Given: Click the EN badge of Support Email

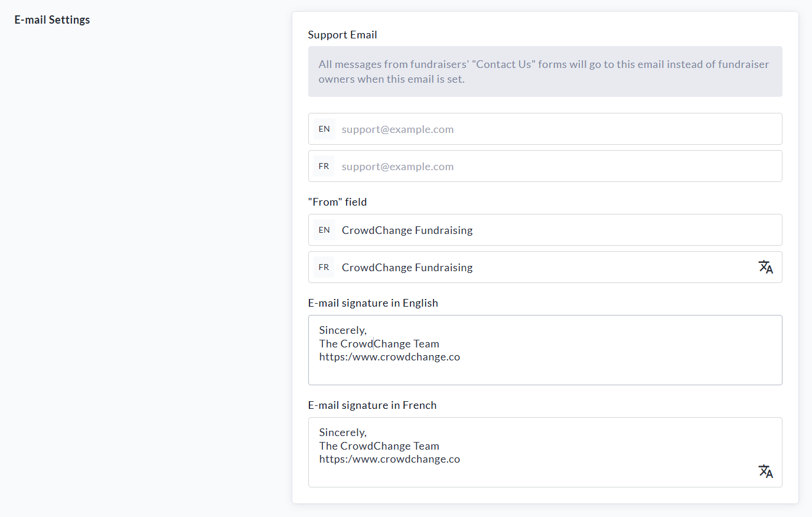Looking at the screenshot, I should [324, 129].
